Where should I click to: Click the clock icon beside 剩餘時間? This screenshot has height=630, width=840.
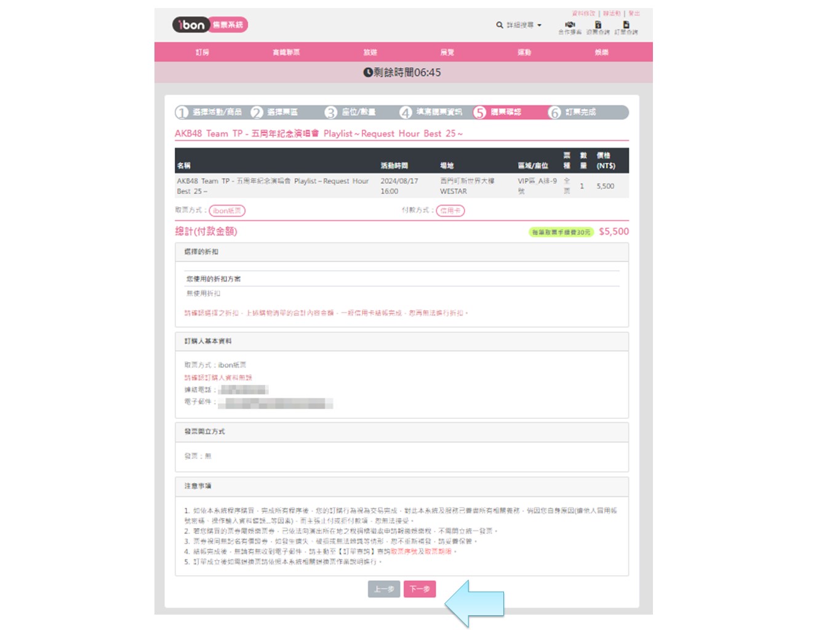tap(367, 73)
